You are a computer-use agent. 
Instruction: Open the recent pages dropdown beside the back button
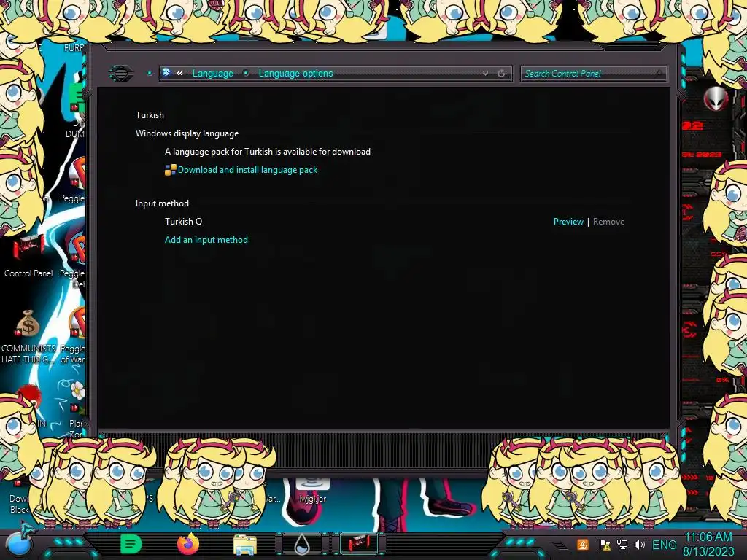pyautogui.click(x=149, y=74)
